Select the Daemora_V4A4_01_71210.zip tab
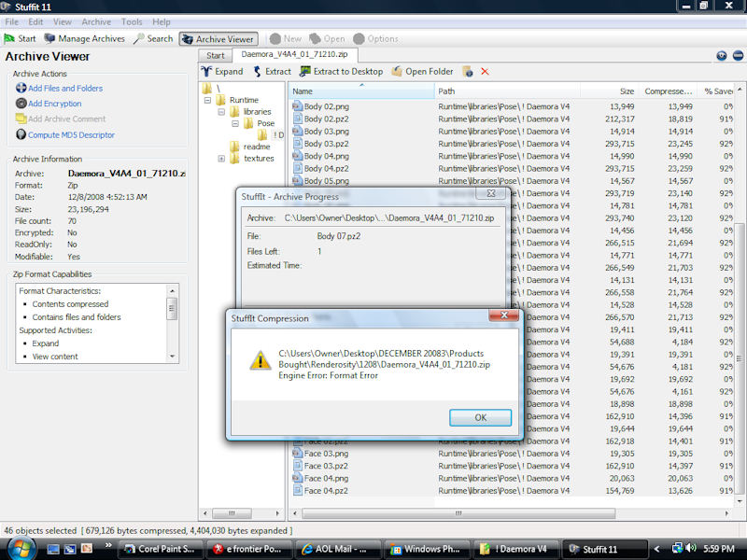 (x=294, y=54)
